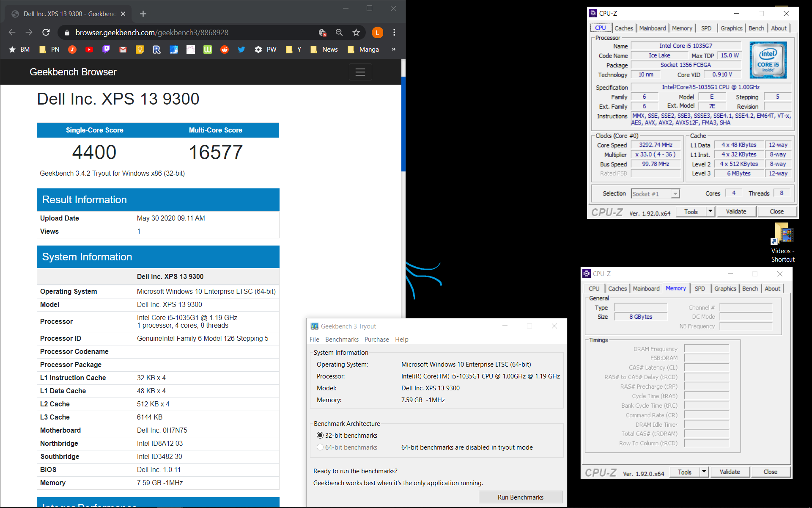
Task: Click the browser address bar URL
Action: (152, 32)
